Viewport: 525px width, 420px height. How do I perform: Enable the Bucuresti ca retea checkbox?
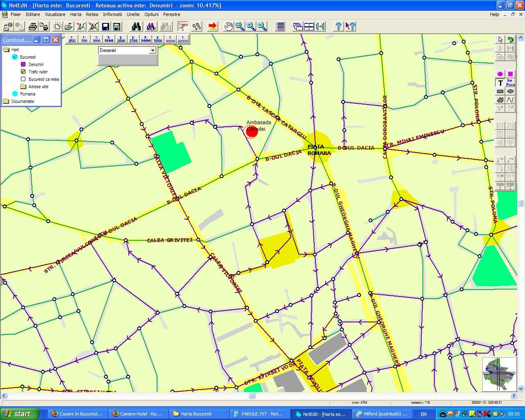(x=23, y=79)
